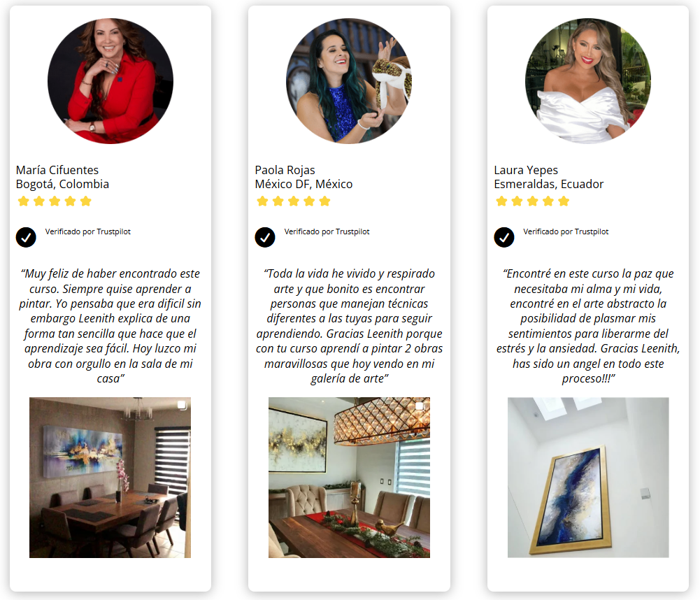Viewport: 700px width, 600px height.
Task: Open the blue framed painting photo from Laura
Action: (588, 477)
